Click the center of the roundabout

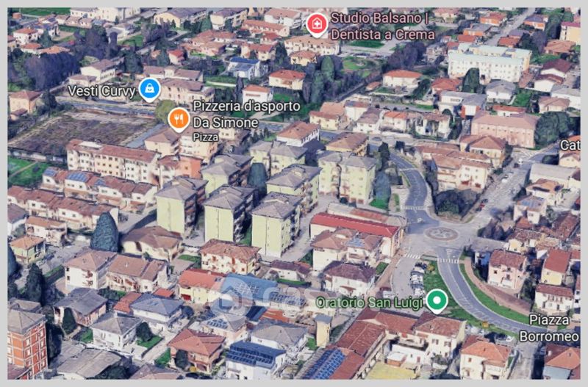pos(442,234)
